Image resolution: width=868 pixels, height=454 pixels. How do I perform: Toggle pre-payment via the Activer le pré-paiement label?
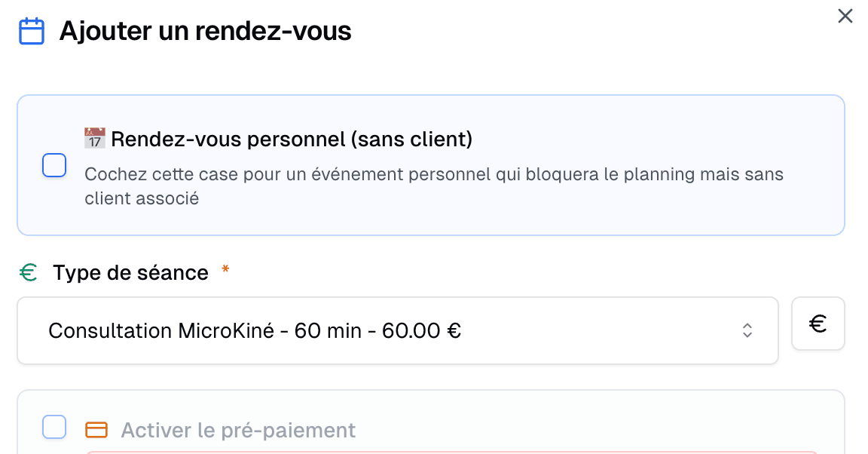(x=238, y=430)
